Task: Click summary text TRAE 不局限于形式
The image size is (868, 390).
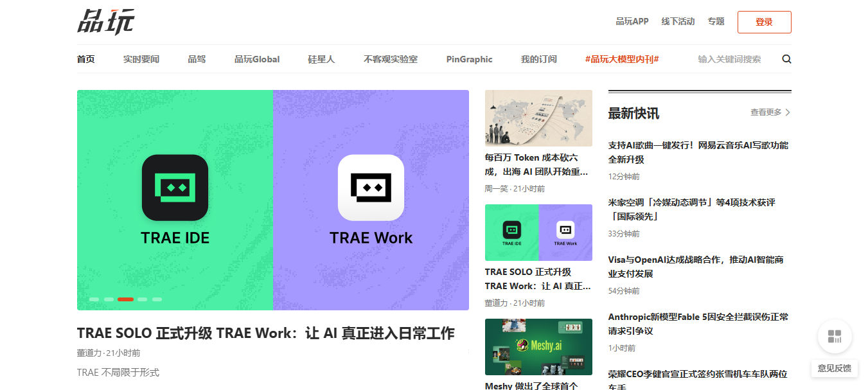Action: 118,372
